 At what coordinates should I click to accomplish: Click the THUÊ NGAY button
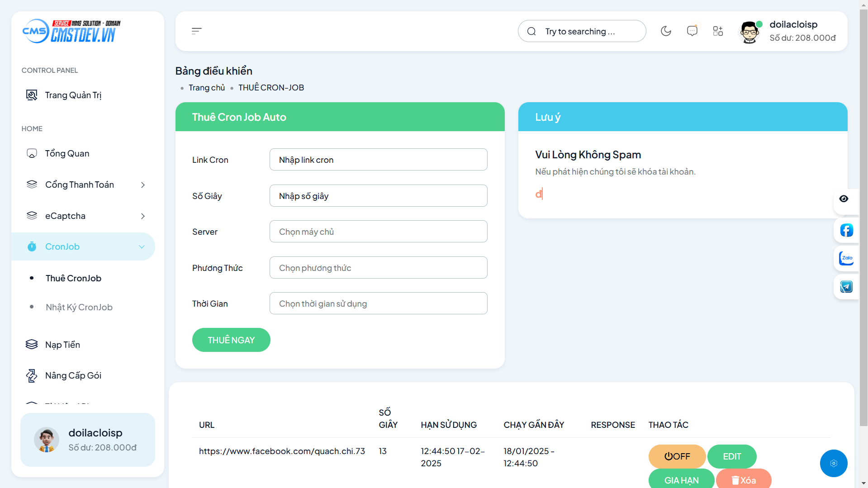coord(231,340)
